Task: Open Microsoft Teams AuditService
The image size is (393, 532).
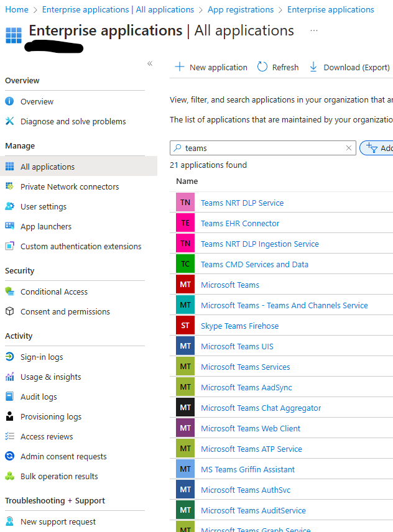Action: (253, 510)
